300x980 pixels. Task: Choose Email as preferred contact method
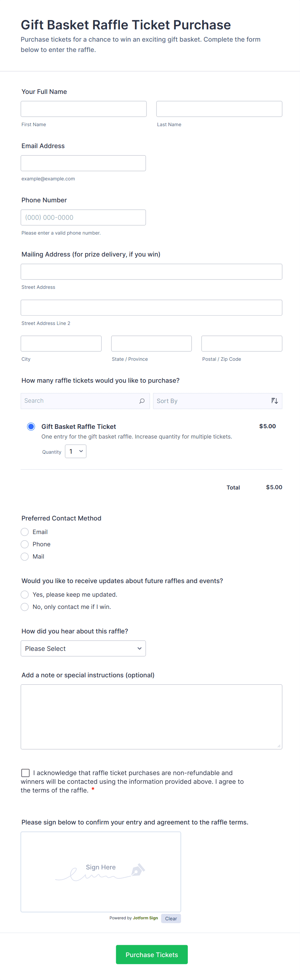25,532
